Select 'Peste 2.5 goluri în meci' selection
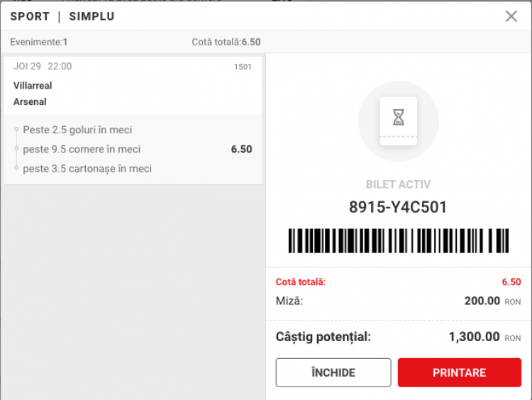The width and height of the screenshot is (532, 400). pyautogui.click(x=77, y=130)
